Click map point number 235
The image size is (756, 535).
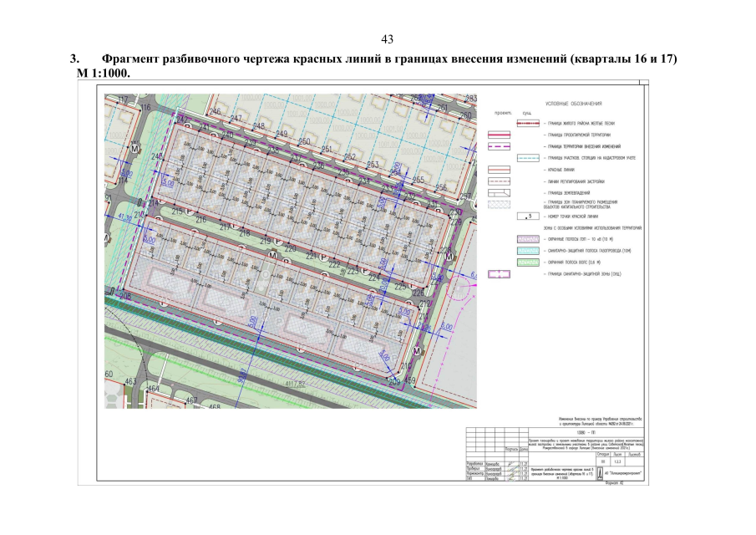point(343,173)
